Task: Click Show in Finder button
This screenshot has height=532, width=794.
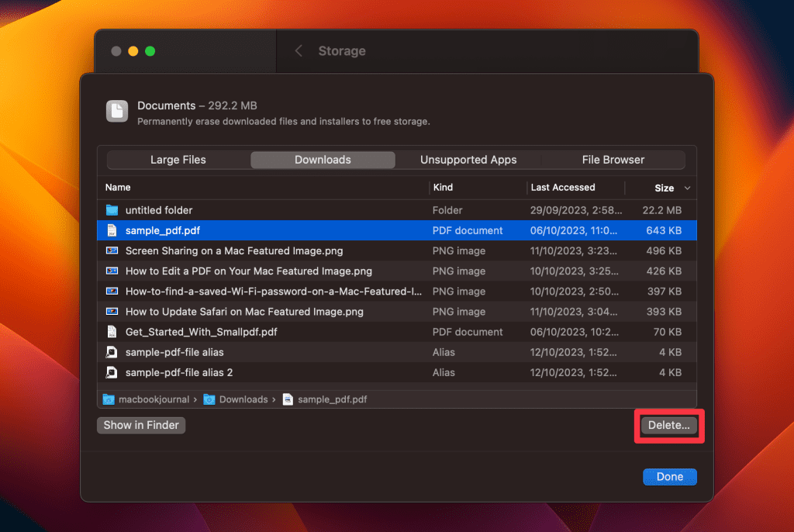Action: pos(141,425)
